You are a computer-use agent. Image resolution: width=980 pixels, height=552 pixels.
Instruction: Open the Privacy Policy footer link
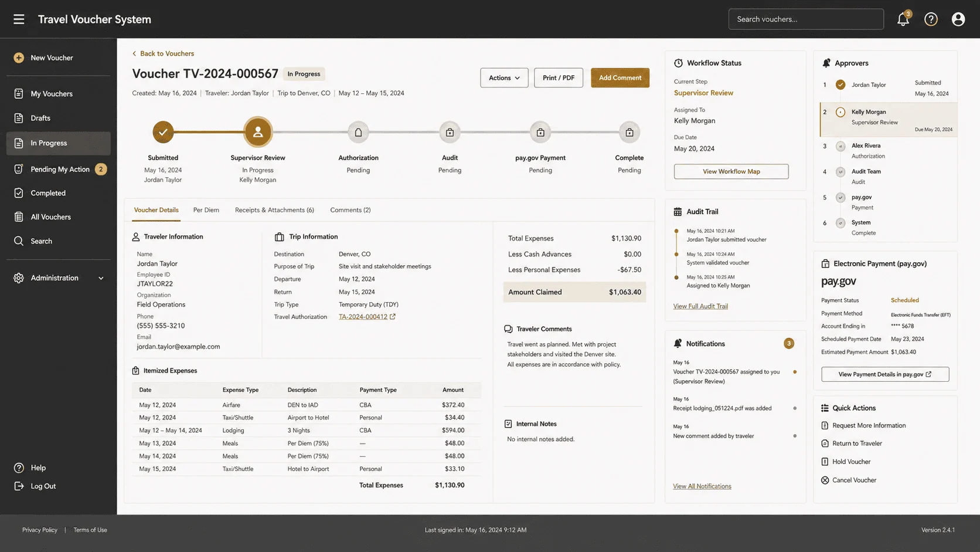coord(40,530)
